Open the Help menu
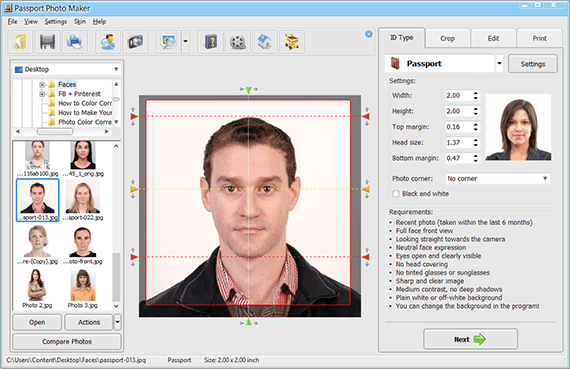Viewport: 570px width, 369px height. [99, 21]
